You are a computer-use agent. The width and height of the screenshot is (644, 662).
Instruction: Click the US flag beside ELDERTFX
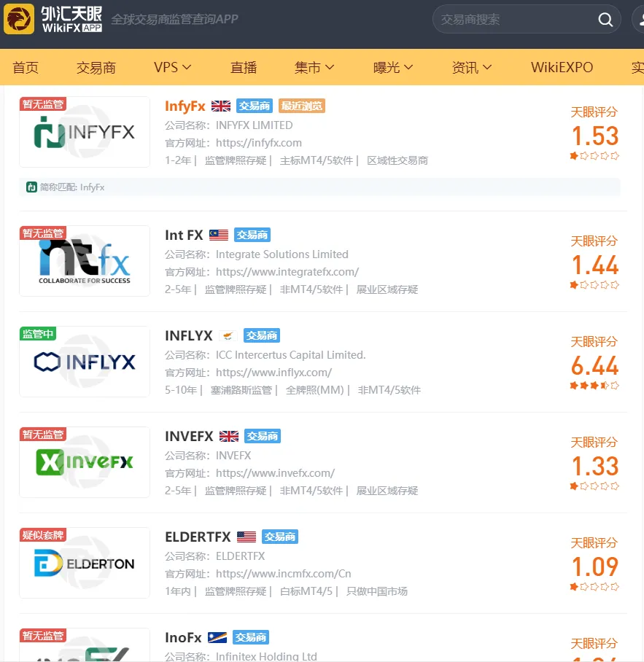click(x=247, y=537)
